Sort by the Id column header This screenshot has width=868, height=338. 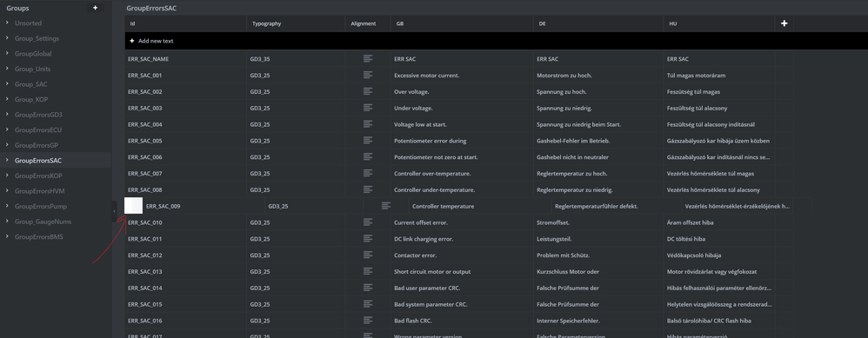(132, 23)
